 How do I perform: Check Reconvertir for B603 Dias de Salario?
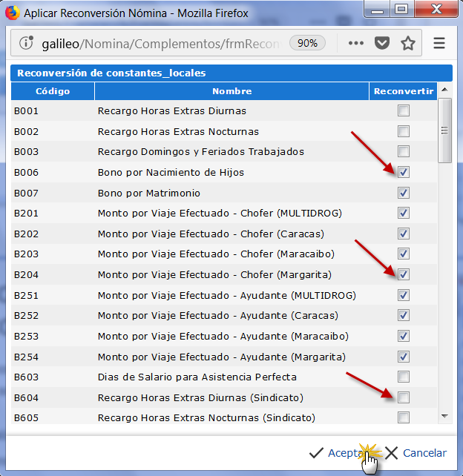[x=404, y=377]
